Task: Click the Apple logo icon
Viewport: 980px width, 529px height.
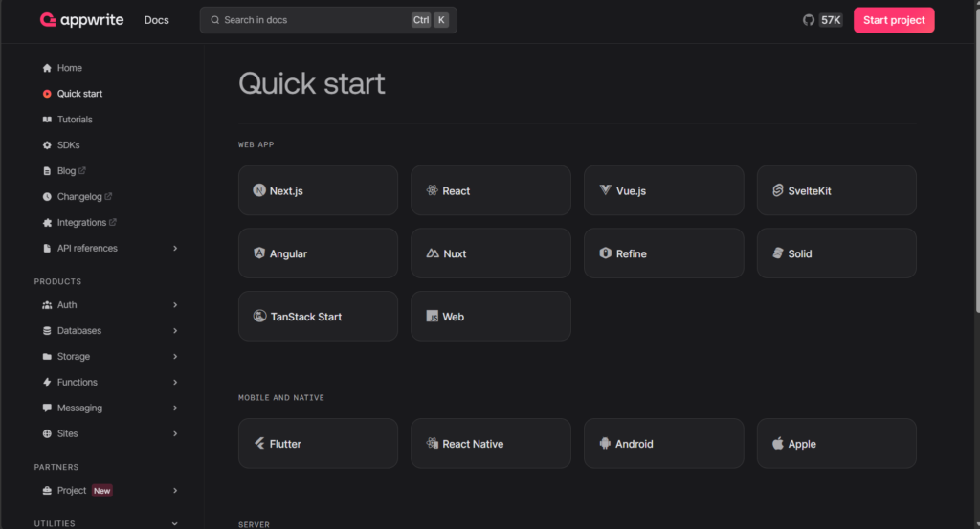Action: (x=777, y=444)
